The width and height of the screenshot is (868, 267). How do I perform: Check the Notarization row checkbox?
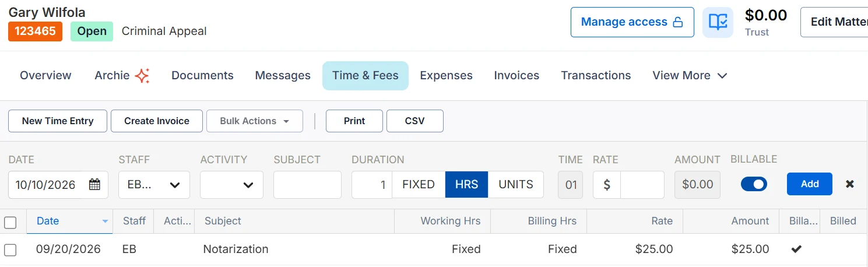point(10,250)
